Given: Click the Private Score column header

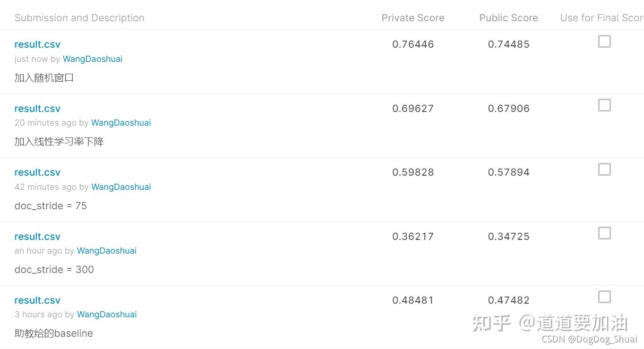Looking at the screenshot, I should [x=413, y=18].
